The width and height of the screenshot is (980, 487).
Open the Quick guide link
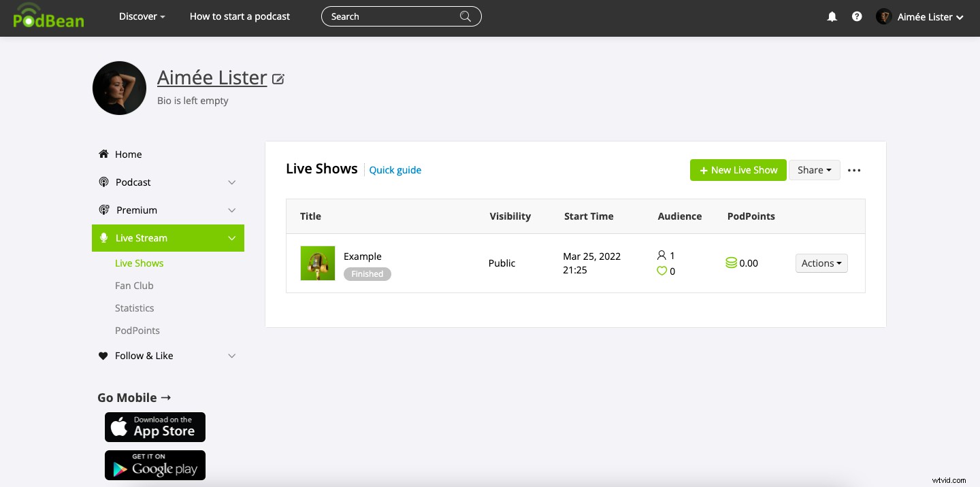(395, 170)
